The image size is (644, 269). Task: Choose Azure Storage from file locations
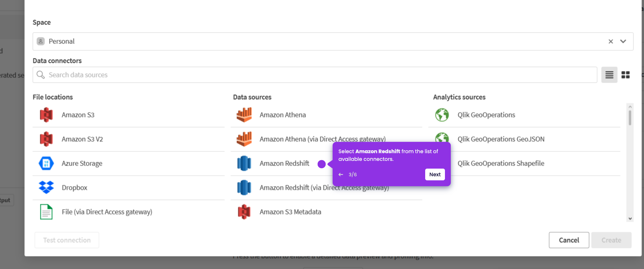click(x=82, y=163)
